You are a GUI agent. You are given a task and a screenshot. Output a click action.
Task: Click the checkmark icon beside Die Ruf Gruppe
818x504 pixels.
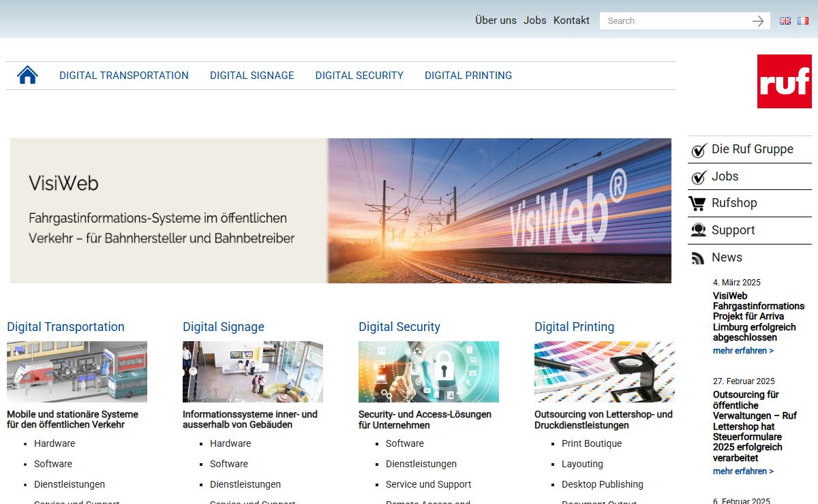(x=699, y=150)
